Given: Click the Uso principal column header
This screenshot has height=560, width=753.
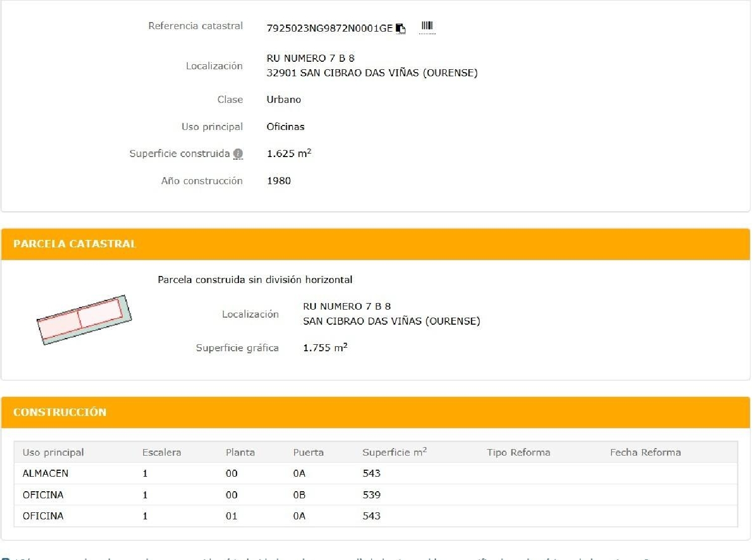Looking at the screenshot, I should click(53, 453).
